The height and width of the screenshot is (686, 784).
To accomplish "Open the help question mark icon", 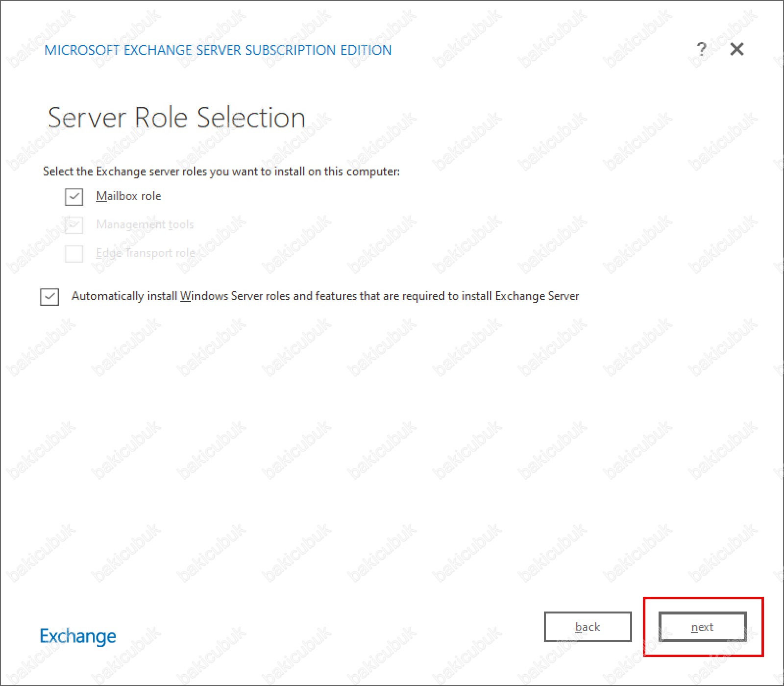I will [701, 49].
